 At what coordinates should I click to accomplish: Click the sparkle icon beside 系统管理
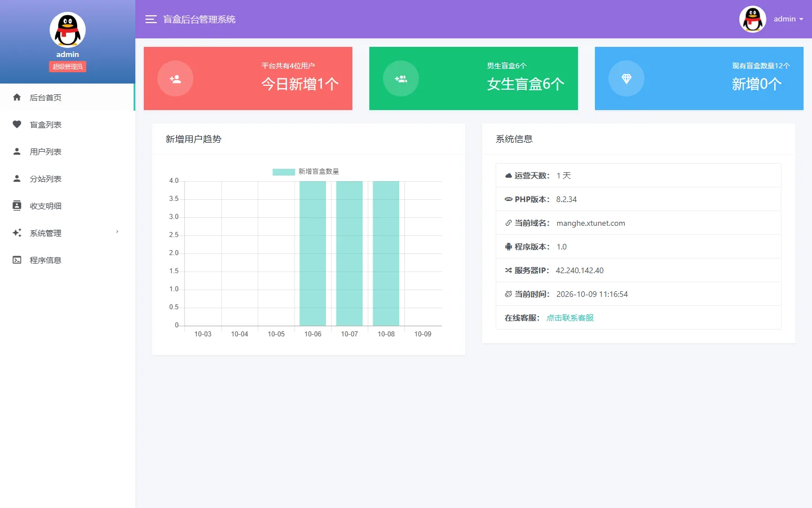[17, 233]
